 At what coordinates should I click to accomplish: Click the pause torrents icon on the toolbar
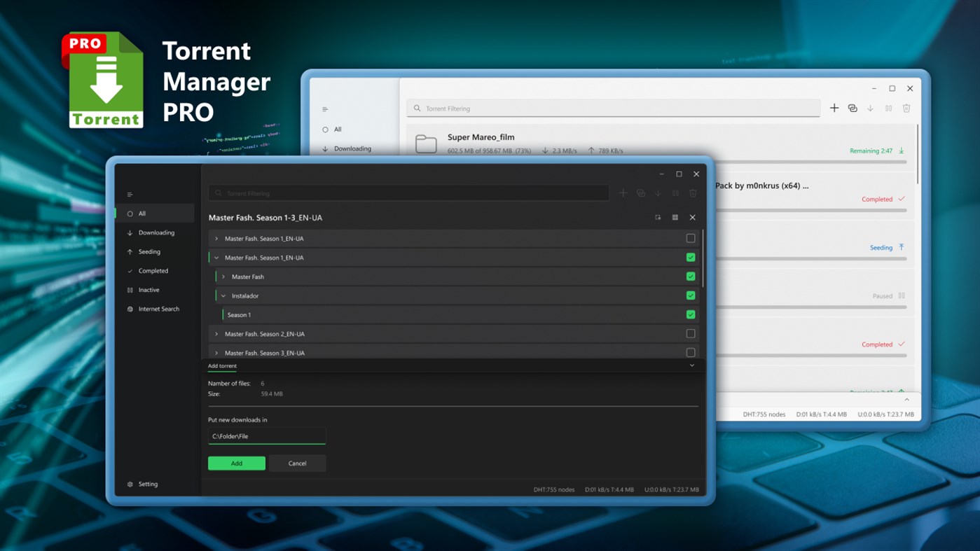tap(676, 193)
